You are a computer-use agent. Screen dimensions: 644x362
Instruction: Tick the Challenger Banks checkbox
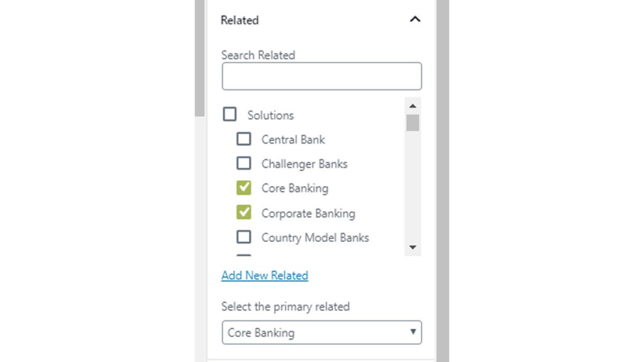[x=243, y=163]
